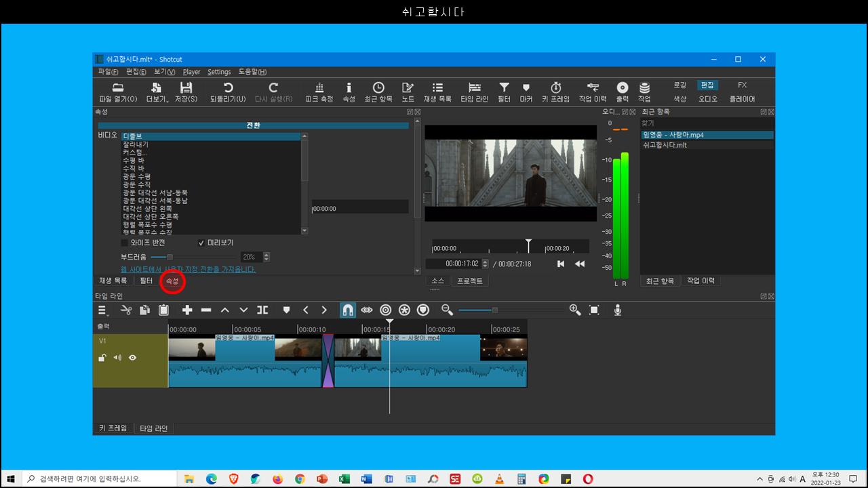
Task: Open 작업 이력 toolbar icon
Action: coord(593,93)
